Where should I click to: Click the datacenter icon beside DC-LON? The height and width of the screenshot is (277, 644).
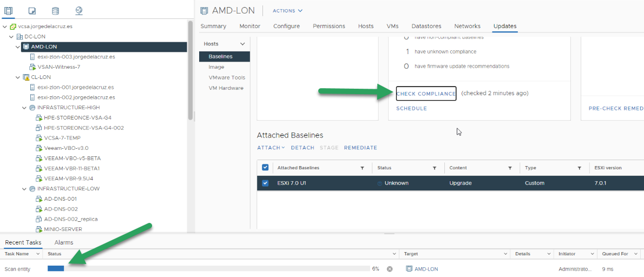tap(19, 37)
